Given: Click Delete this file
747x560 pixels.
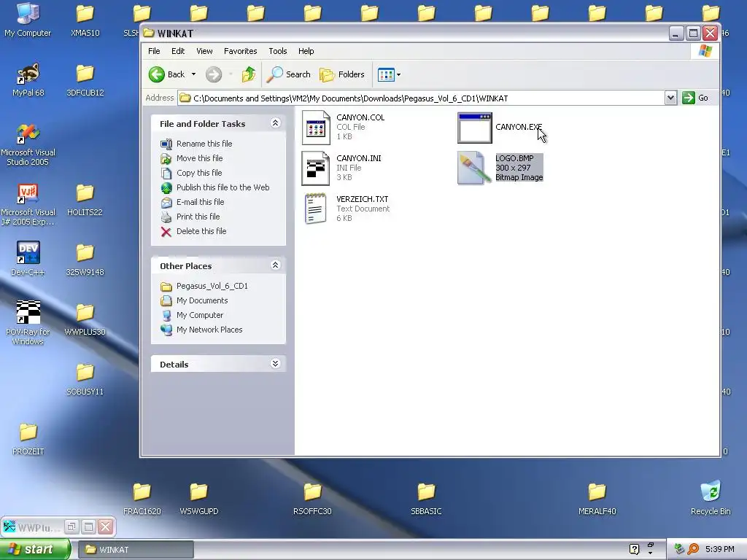Looking at the screenshot, I should [201, 231].
